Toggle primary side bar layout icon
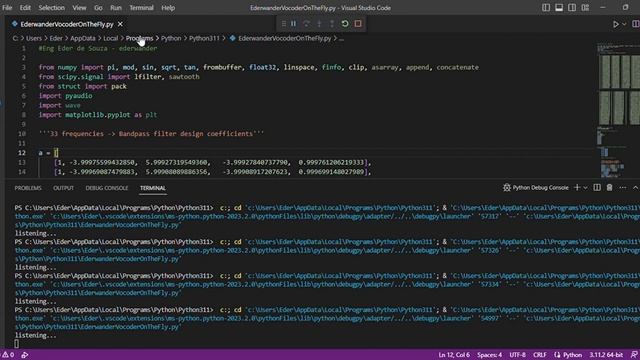The image size is (640, 360). [546, 8]
